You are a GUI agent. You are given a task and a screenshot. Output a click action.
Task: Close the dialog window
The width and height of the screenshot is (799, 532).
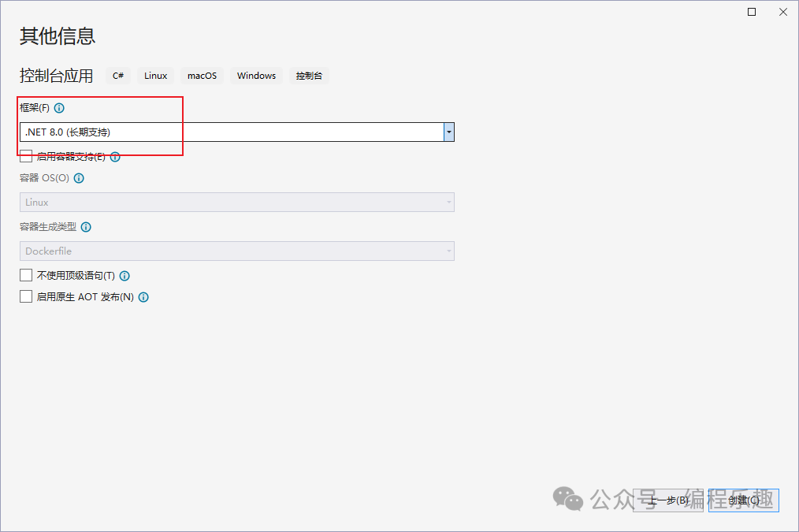coord(783,12)
